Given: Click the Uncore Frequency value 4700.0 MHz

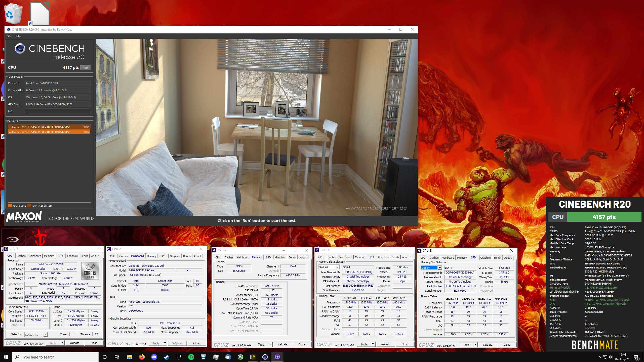Looking at the screenshot, I should pos(293,275).
